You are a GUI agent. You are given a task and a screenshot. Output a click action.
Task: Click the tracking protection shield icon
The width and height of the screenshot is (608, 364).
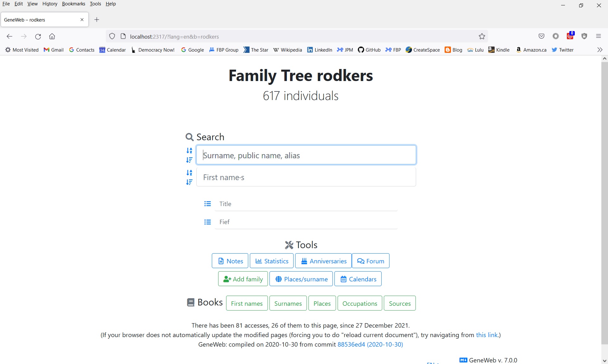click(x=112, y=36)
